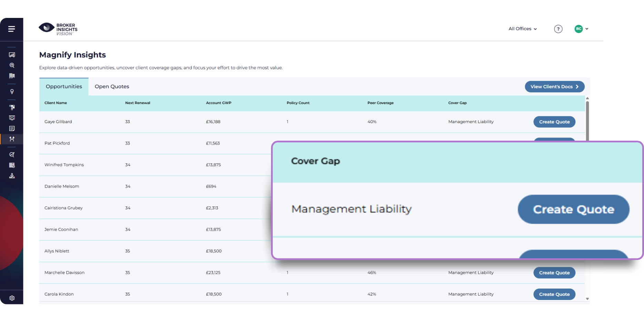Expand the All Offices dropdown
Screen dimensions: 644x322
(522, 29)
